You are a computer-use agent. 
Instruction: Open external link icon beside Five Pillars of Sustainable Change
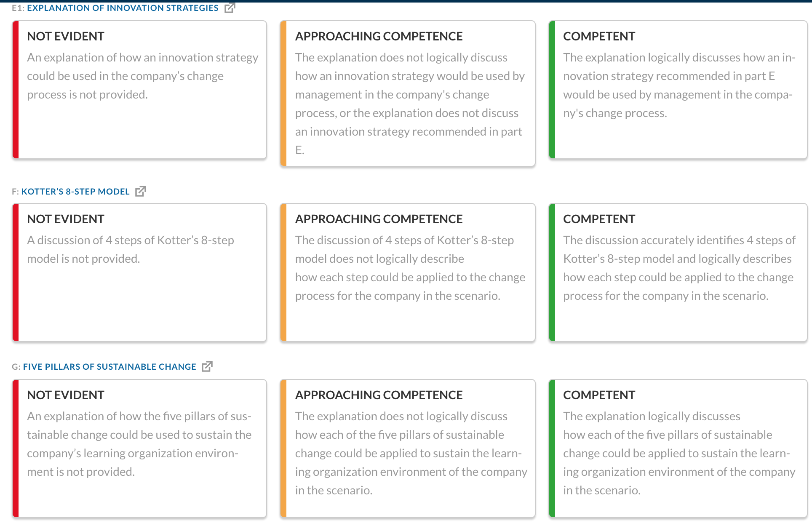pyautogui.click(x=207, y=366)
